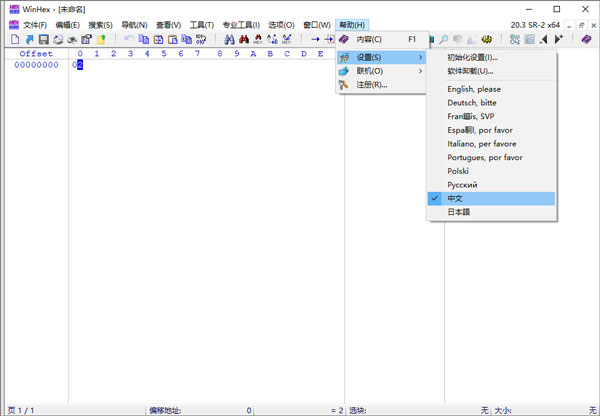The height and width of the screenshot is (416, 600).
Task: Select 内容(C) help contents entry
Action: (382, 39)
